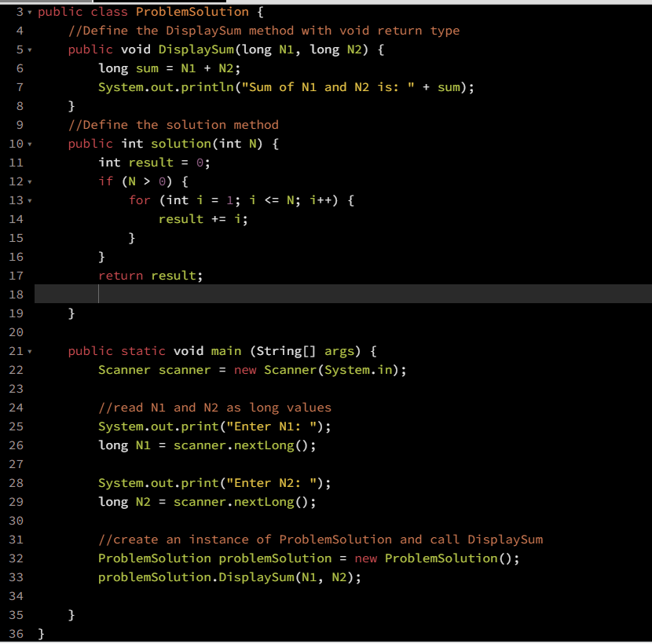
Task: Select the word Scanner on line 22
Action: pos(122,370)
